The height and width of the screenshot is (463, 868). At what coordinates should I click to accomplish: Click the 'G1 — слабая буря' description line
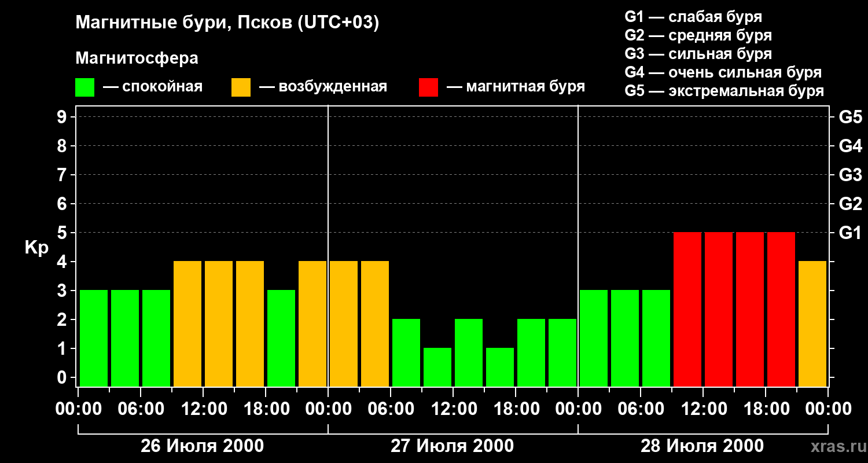(693, 17)
